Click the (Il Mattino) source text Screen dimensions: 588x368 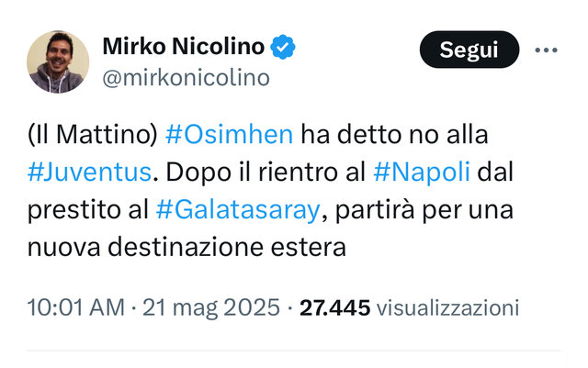(92, 134)
